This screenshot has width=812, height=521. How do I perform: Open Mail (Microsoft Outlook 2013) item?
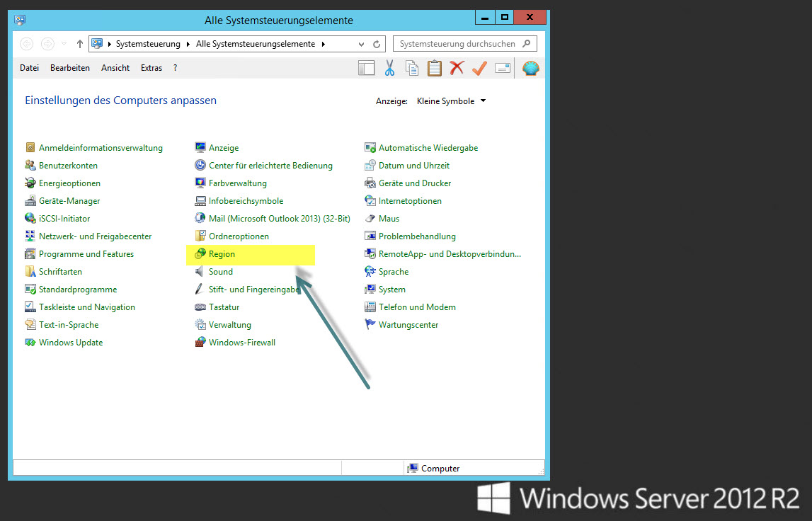279,219
